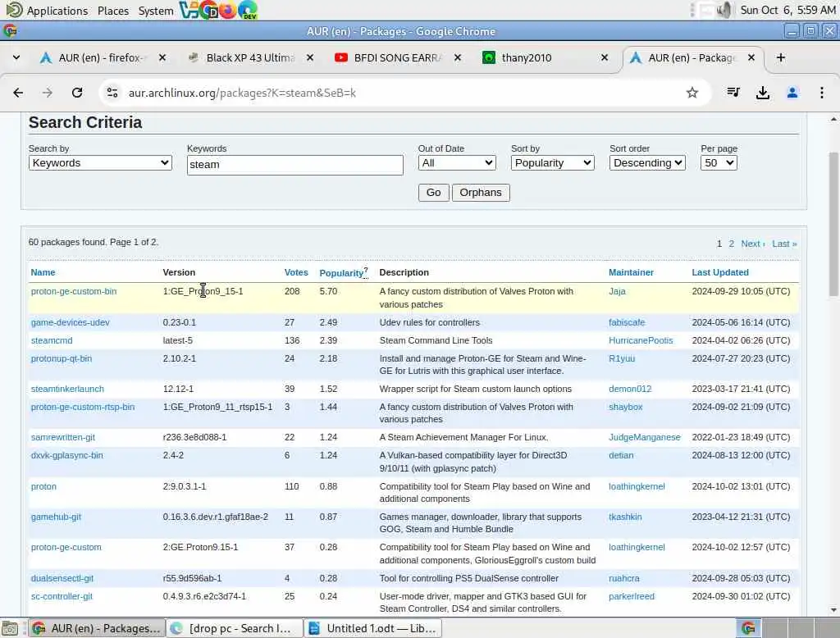Click the Next page link
Viewport: 840px width, 638px height.
point(753,244)
